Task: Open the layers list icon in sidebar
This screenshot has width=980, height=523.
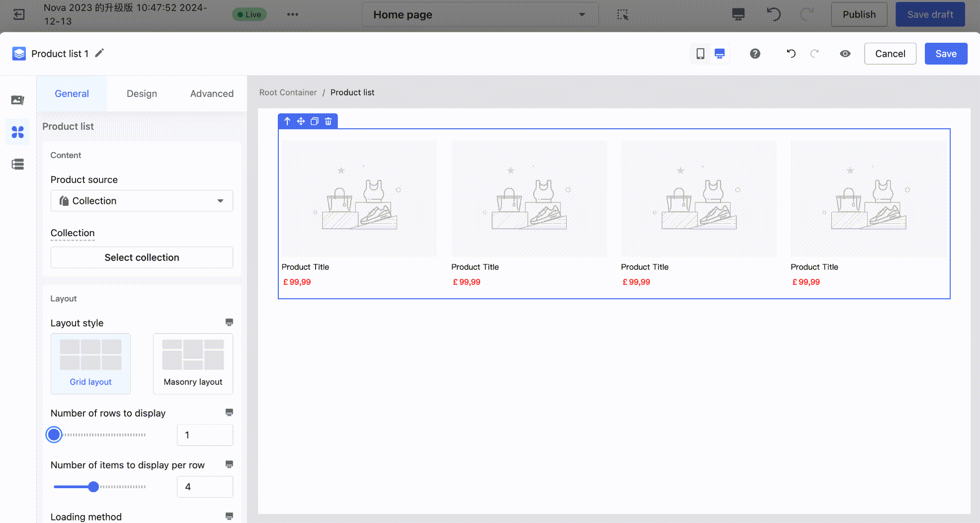Action: [x=18, y=164]
